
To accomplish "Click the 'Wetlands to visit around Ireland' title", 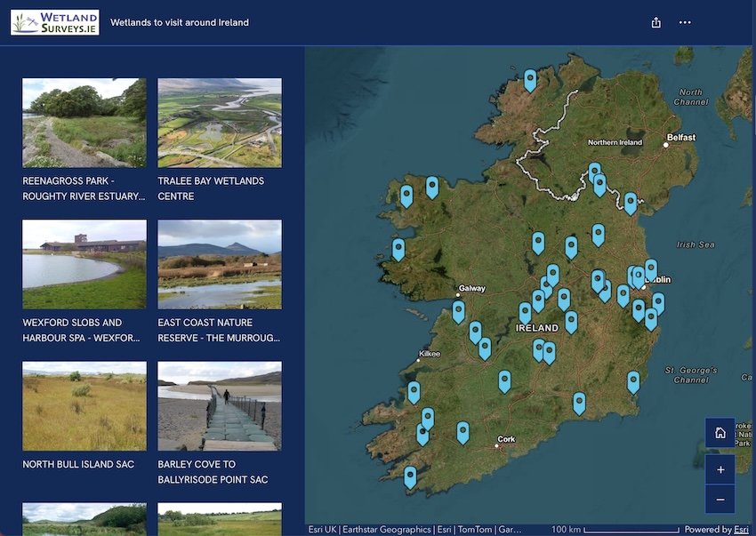I will (180, 22).
